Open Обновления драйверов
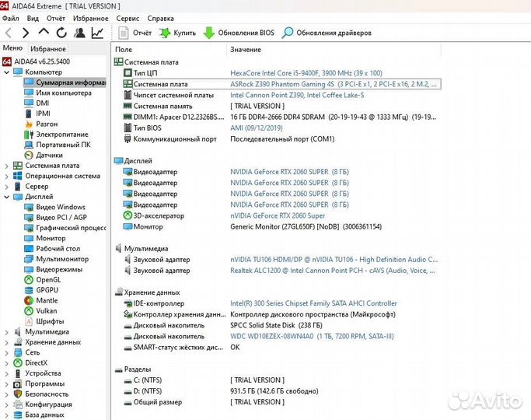The width and height of the screenshot is (531, 420). coord(327,33)
